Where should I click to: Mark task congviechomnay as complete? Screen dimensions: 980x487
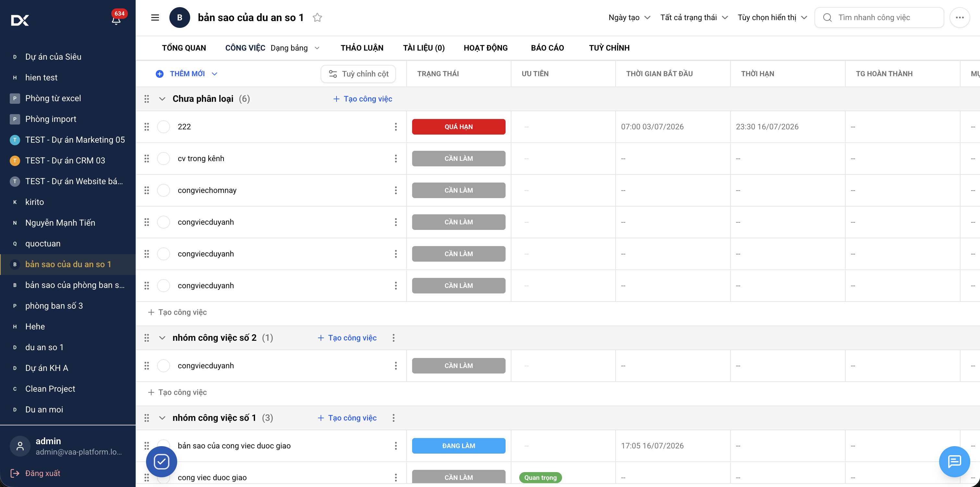click(x=164, y=190)
